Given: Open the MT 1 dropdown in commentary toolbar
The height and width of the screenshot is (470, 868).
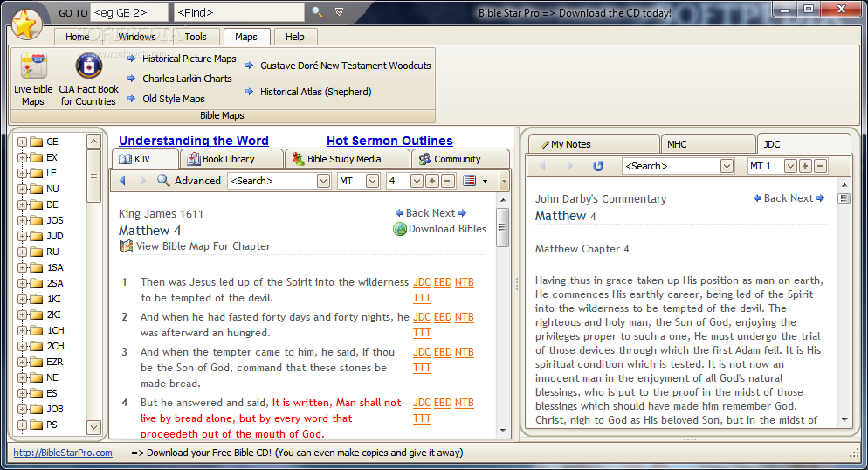Looking at the screenshot, I should pyautogui.click(x=790, y=165).
